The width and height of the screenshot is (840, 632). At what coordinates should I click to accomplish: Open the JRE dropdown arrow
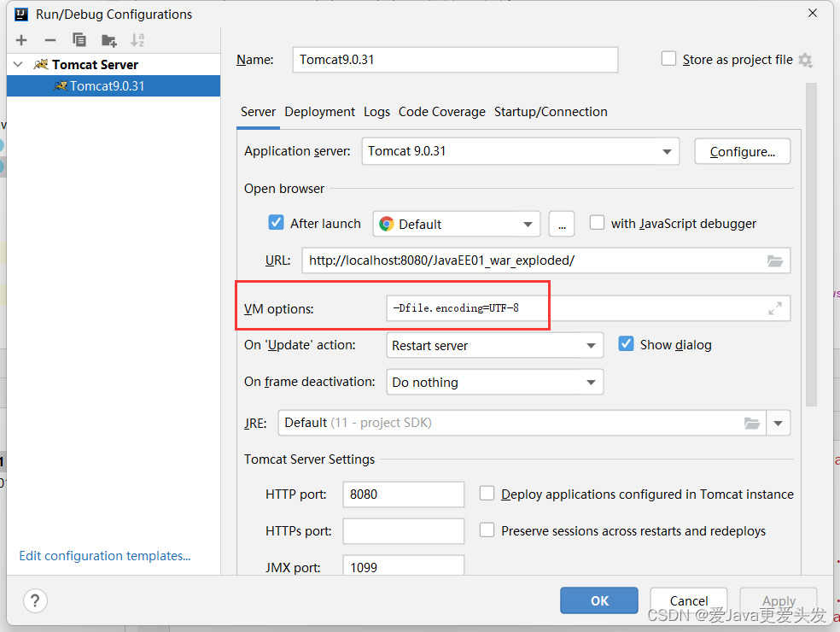[x=778, y=424]
